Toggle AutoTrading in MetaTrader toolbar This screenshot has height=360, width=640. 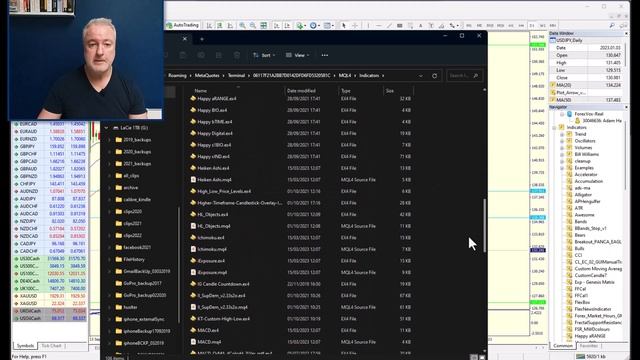click(182, 25)
